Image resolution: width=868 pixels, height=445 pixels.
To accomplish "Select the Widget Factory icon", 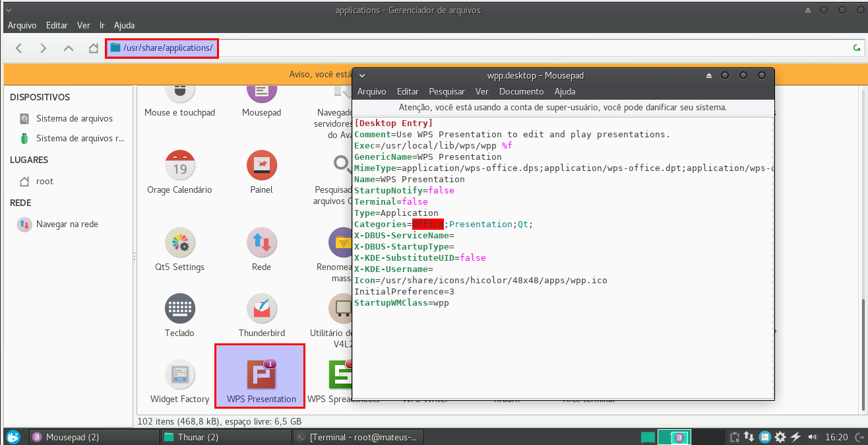I will (x=179, y=374).
